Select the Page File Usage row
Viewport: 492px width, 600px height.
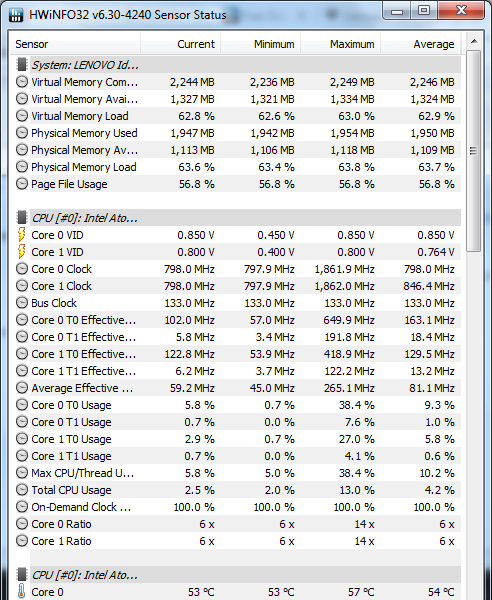(236, 184)
